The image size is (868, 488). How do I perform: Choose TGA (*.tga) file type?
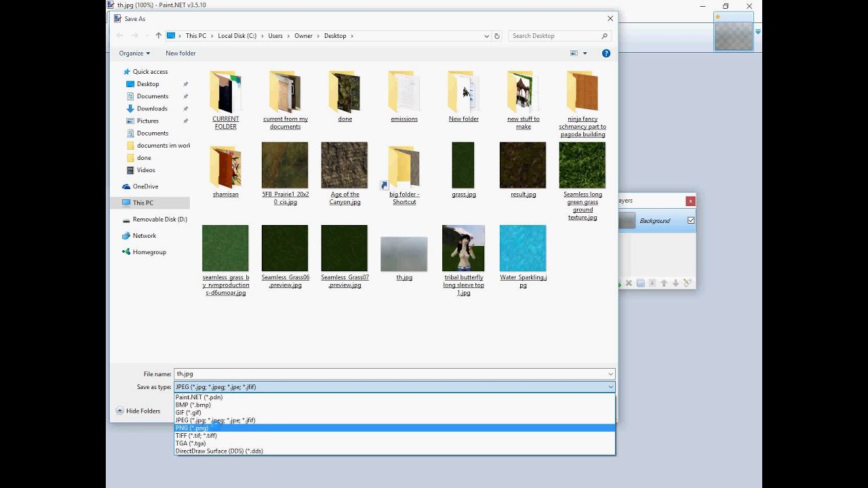pyautogui.click(x=395, y=443)
